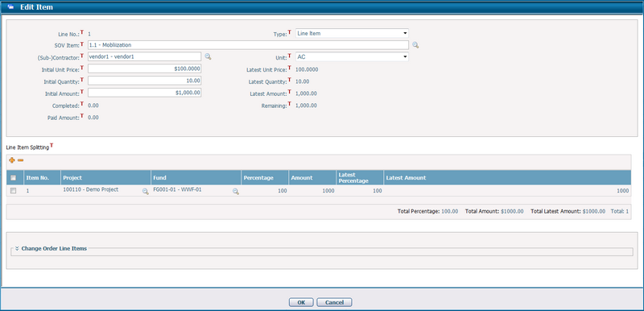Click the 'Total: 1' row count text
The width and height of the screenshot is (644, 311).
(620, 212)
